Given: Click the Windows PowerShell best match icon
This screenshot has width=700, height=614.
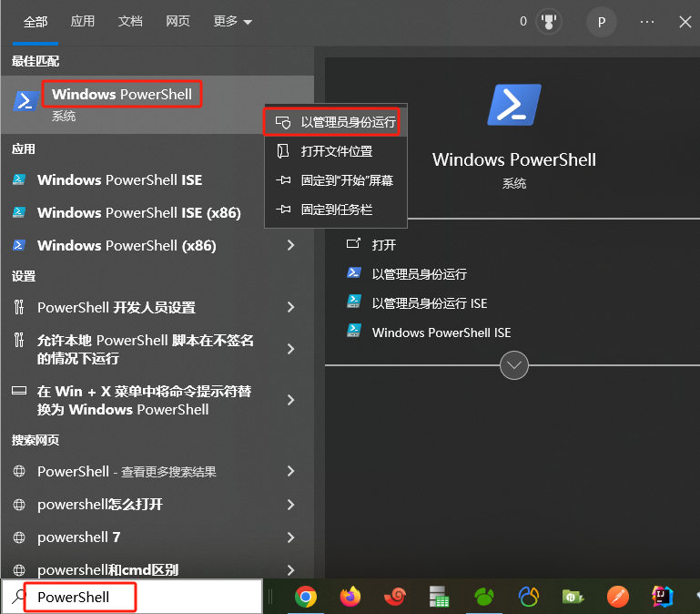Looking at the screenshot, I should tap(25, 101).
